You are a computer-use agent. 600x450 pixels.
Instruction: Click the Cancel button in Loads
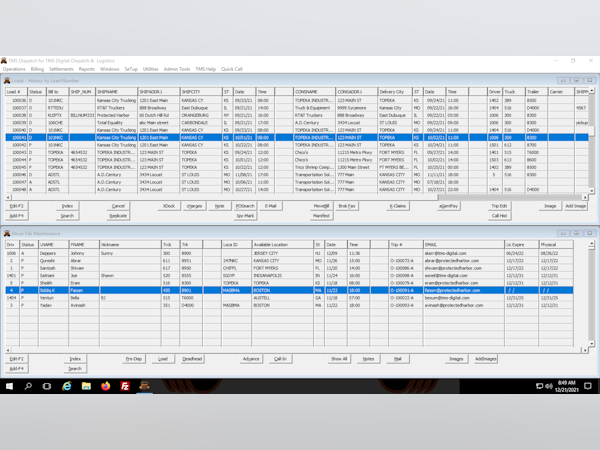(118, 206)
